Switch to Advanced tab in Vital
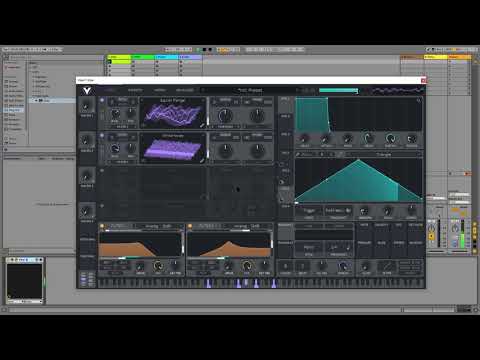This screenshot has width=480, height=360. [x=185, y=90]
